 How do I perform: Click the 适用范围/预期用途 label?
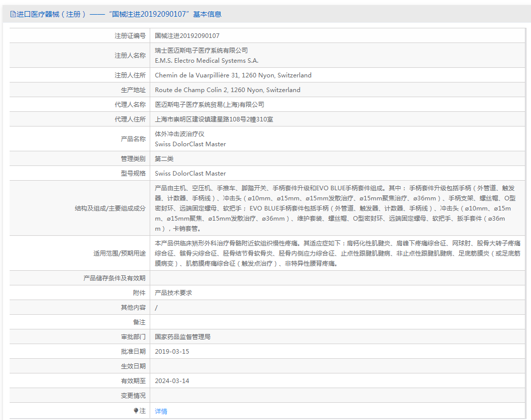[x=119, y=254]
